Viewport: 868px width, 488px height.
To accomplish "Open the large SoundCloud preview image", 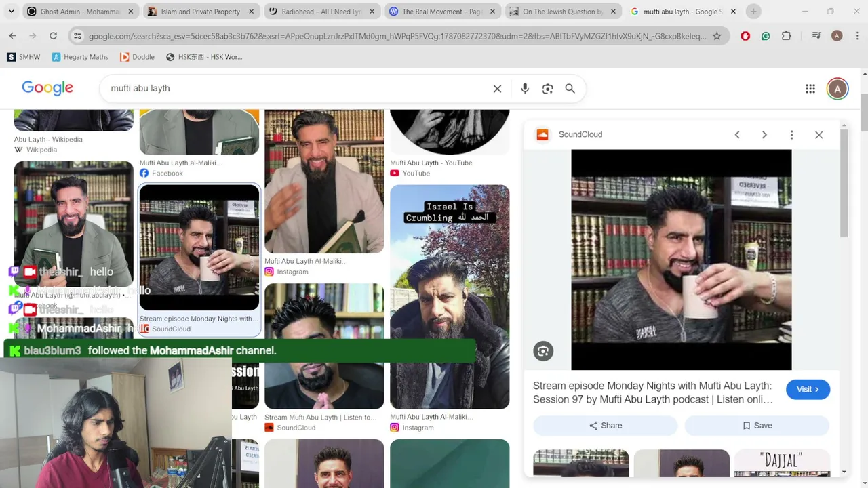I will 681,260.
